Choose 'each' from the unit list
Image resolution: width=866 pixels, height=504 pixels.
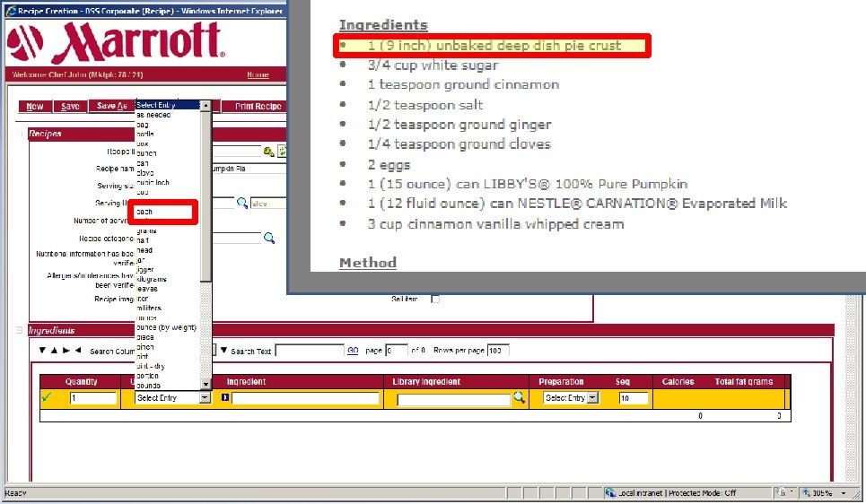point(144,212)
